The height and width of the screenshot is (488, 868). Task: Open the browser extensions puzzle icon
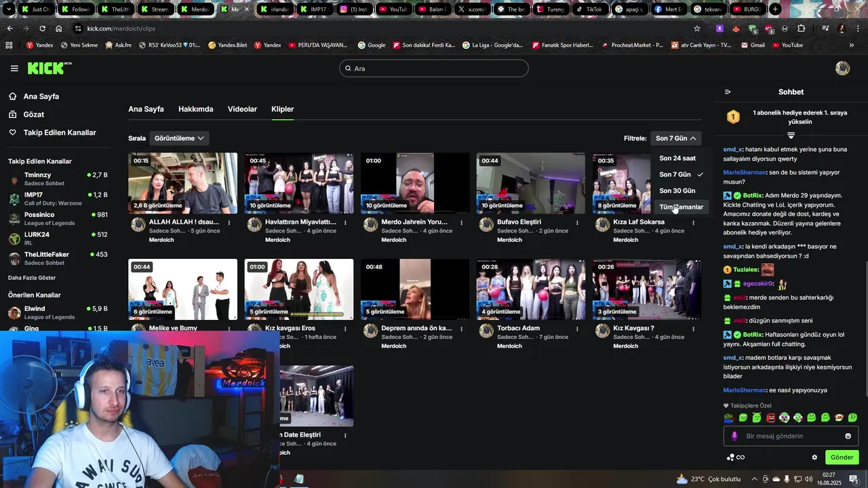tap(802, 28)
